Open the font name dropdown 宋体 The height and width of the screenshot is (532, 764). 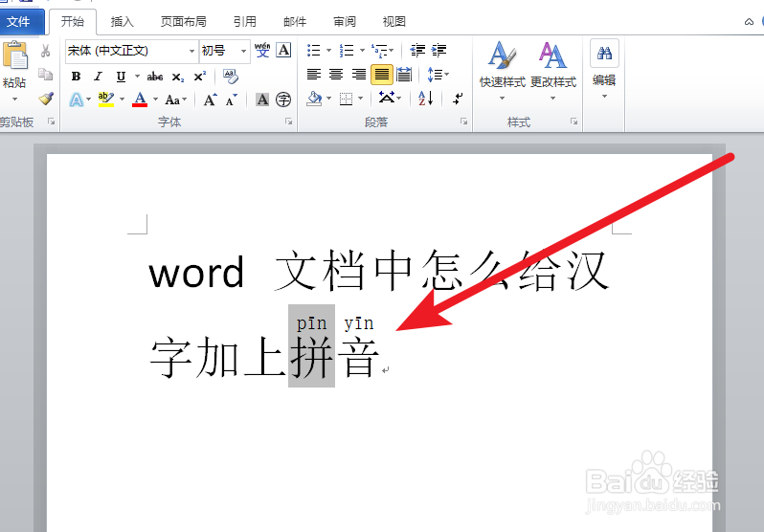click(191, 51)
